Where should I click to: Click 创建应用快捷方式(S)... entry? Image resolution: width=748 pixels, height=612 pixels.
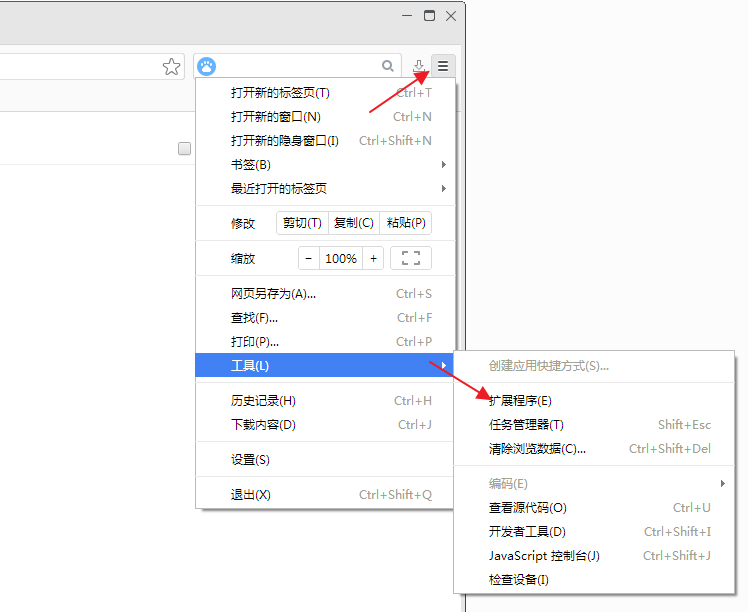pyautogui.click(x=594, y=366)
